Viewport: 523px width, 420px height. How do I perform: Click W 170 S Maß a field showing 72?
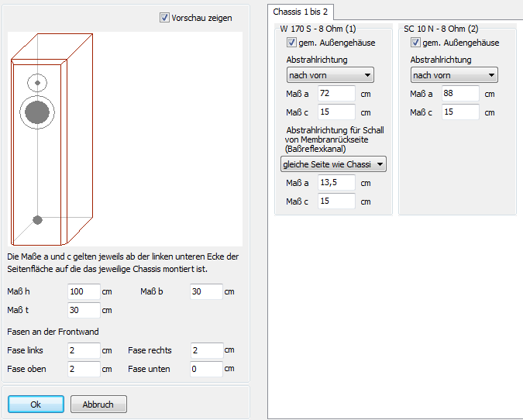[x=336, y=94]
